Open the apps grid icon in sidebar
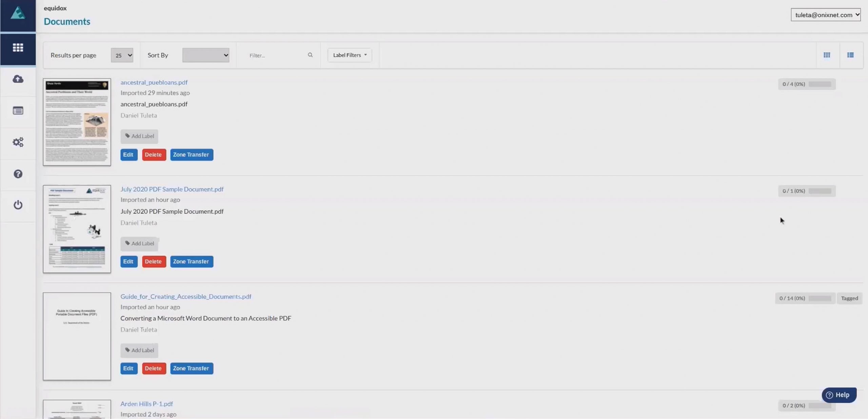The image size is (868, 419). pos(18,47)
